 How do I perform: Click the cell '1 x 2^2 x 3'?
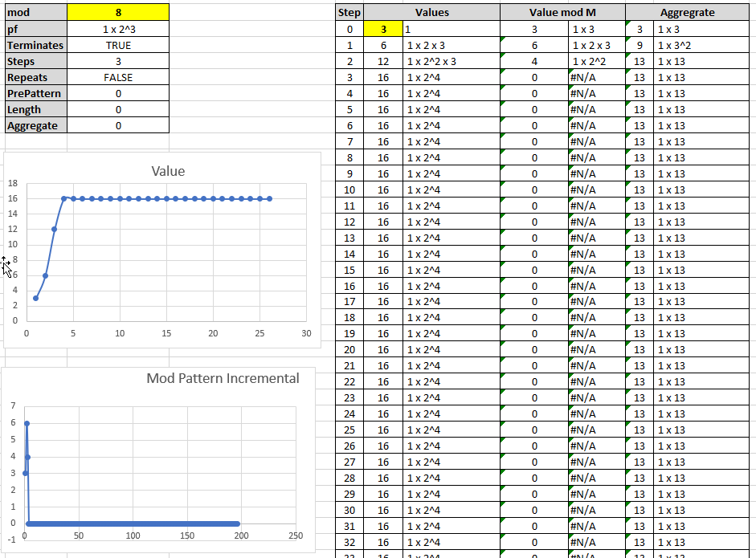point(452,61)
